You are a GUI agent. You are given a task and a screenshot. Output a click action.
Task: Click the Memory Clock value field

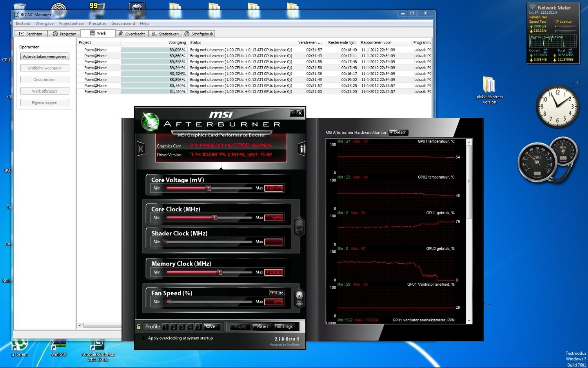pos(274,272)
